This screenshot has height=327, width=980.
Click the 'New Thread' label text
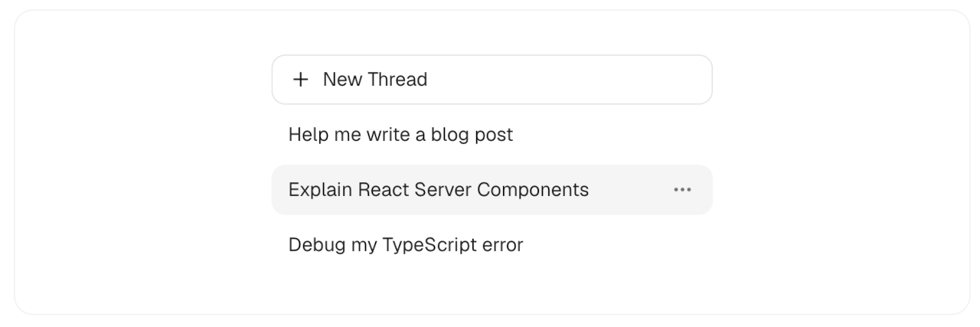[375, 80]
